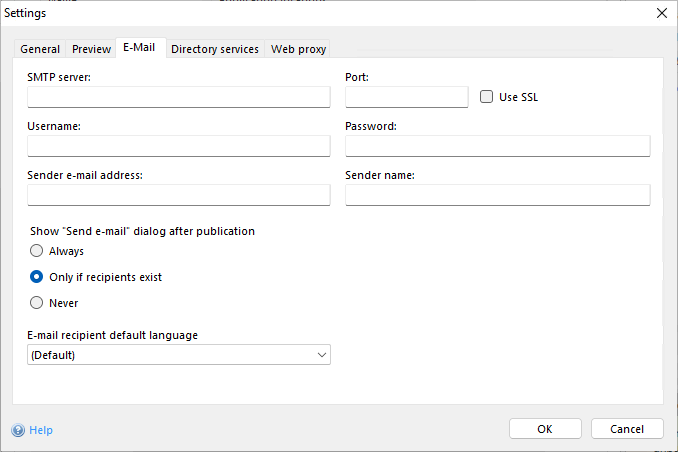Close the Settings dialog with the X
Screen dimensions: 678x452
pos(661,13)
